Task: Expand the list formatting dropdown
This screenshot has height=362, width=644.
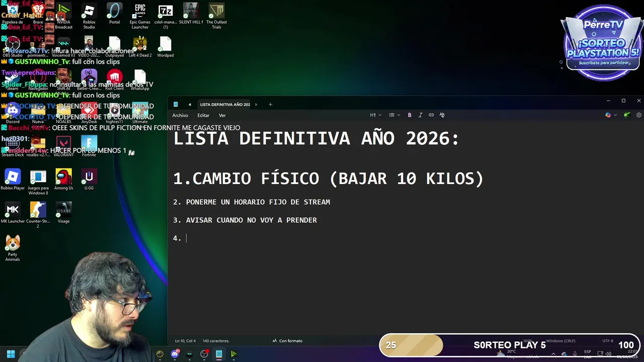Action: tap(394, 115)
